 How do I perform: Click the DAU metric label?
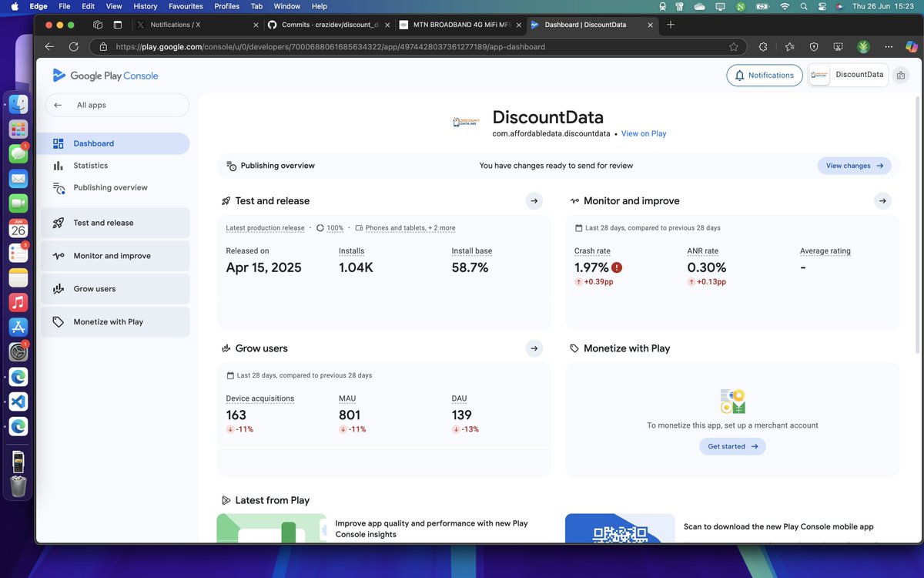tap(460, 398)
